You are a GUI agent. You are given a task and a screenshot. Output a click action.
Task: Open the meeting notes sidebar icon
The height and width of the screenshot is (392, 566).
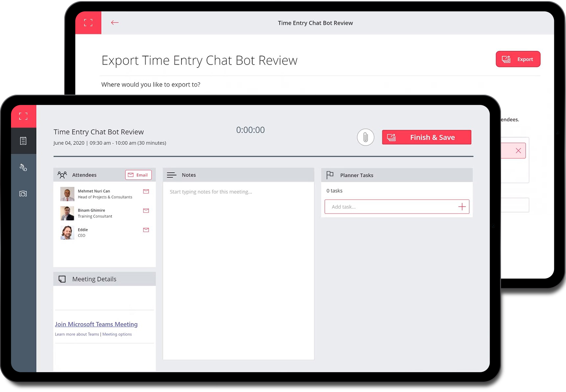23,141
